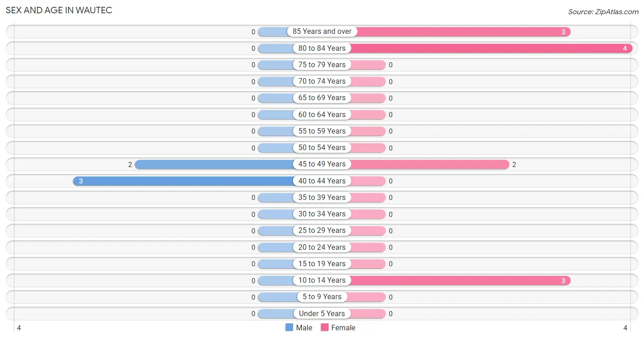Click the 60 to 64 Years label

tap(322, 114)
